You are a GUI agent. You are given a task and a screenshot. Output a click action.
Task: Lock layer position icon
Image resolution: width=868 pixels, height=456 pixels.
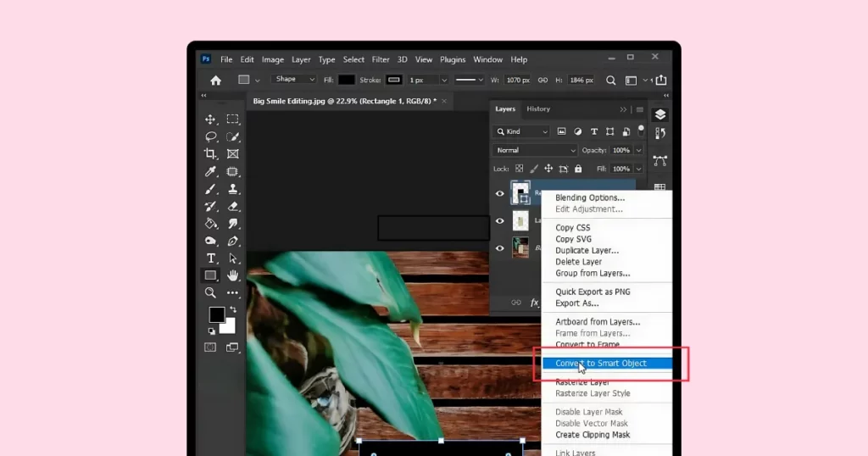548,169
